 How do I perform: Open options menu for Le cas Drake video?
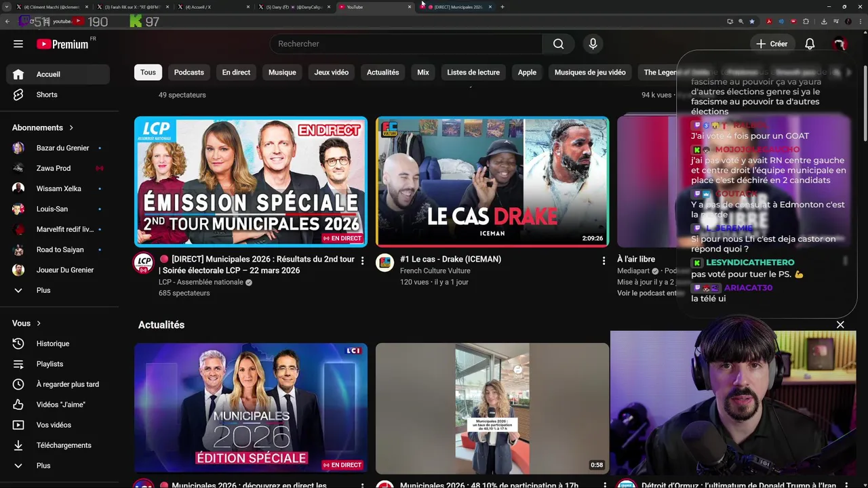click(604, 261)
